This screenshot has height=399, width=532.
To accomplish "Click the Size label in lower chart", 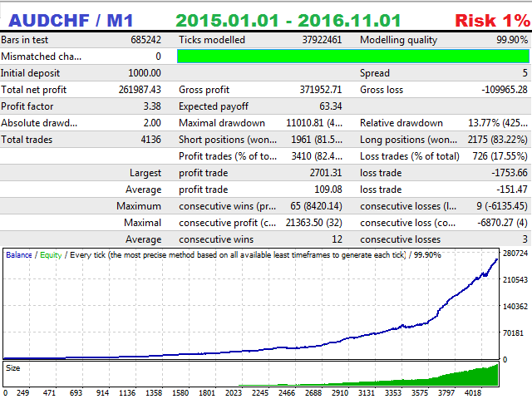I will (x=13, y=367).
